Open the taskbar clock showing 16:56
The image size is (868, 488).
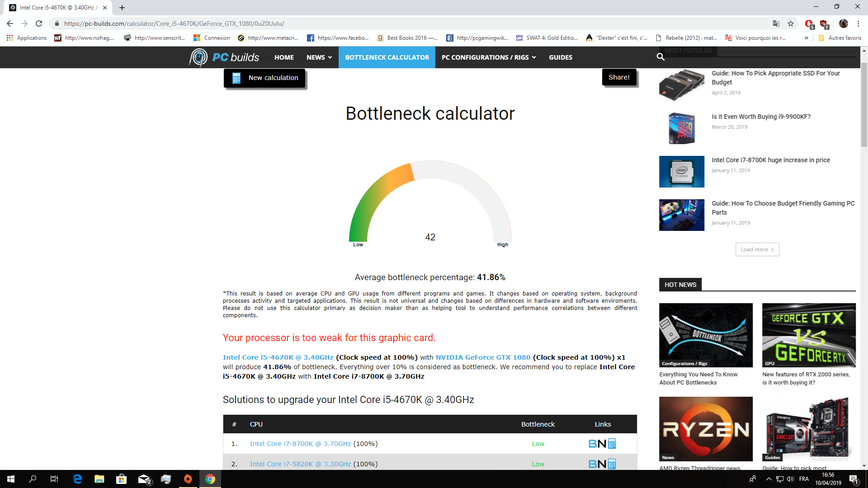click(x=828, y=479)
